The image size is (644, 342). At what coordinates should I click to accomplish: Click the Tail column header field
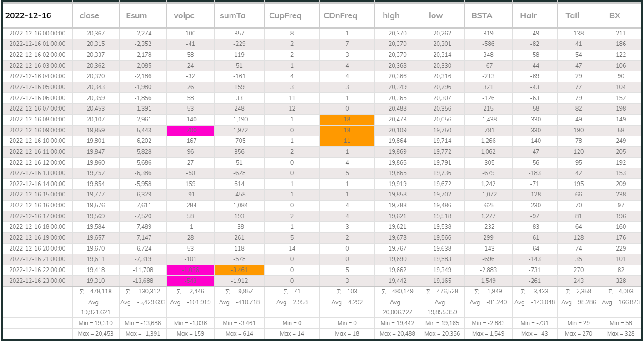(578, 16)
